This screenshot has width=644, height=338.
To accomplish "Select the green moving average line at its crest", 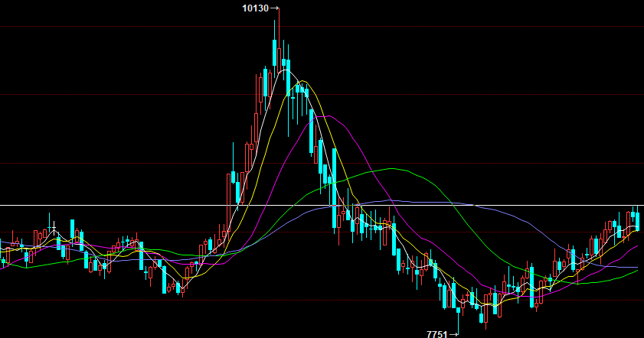I will (x=392, y=168).
